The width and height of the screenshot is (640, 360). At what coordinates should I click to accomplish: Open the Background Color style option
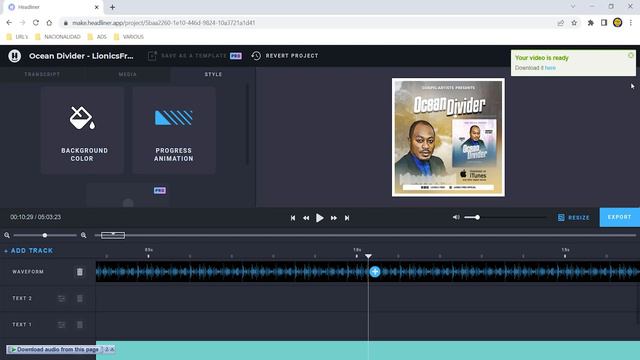pyautogui.click(x=82, y=131)
